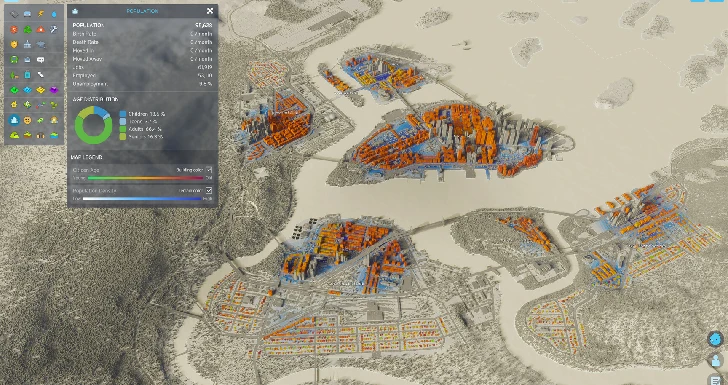Open the white diagonal icon info view
Image resolution: width=728 pixels, height=385 pixels.
41,75
